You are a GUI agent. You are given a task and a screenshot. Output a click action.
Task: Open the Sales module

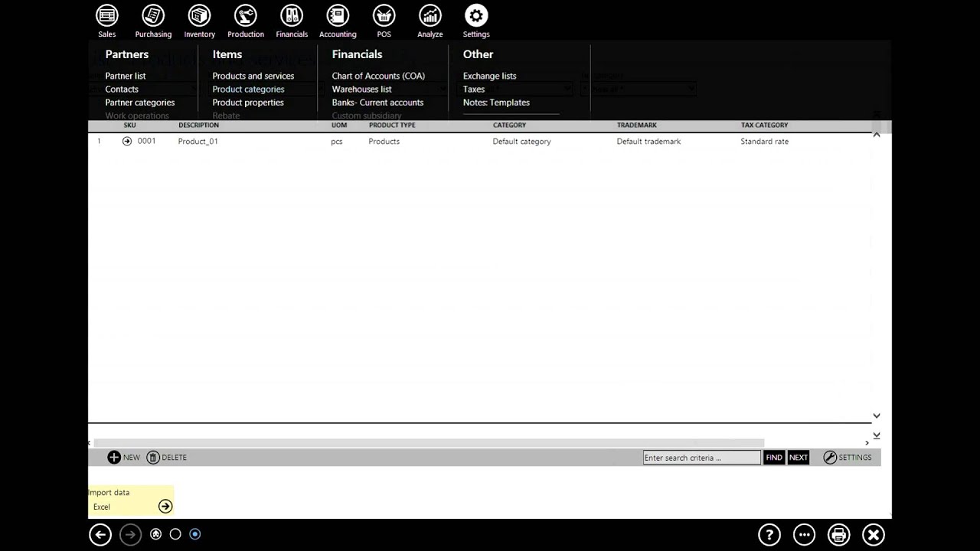[107, 21]
